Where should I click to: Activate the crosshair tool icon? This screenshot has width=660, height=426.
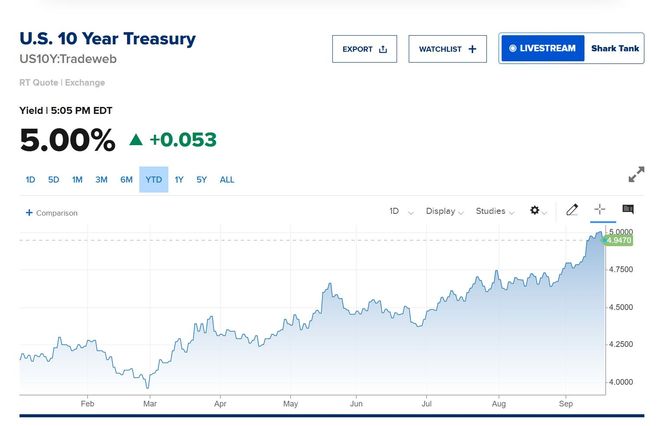tap(599, 209)
